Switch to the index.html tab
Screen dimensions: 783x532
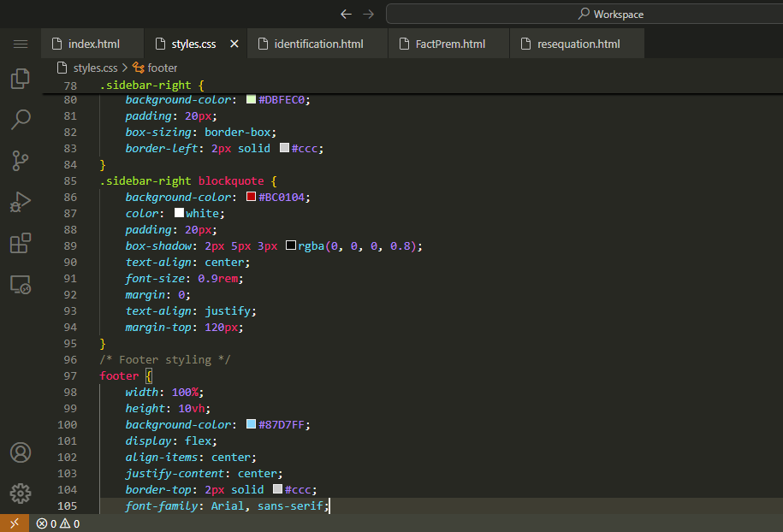coord(93,44)
